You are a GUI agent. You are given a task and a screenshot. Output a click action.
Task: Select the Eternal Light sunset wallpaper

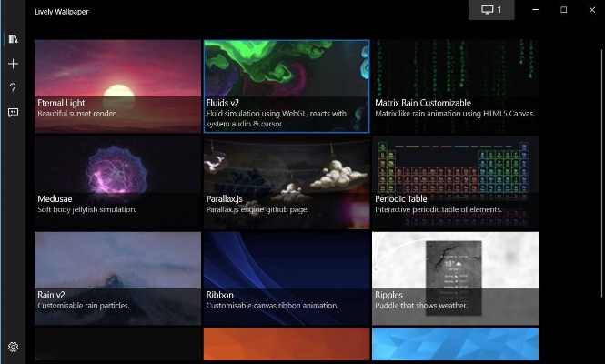pos(117,82)
